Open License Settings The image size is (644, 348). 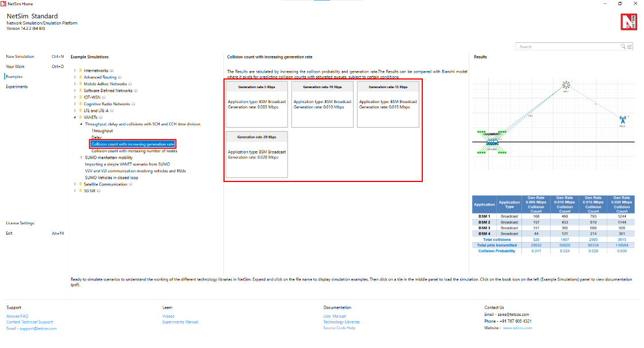pos(20,223)
